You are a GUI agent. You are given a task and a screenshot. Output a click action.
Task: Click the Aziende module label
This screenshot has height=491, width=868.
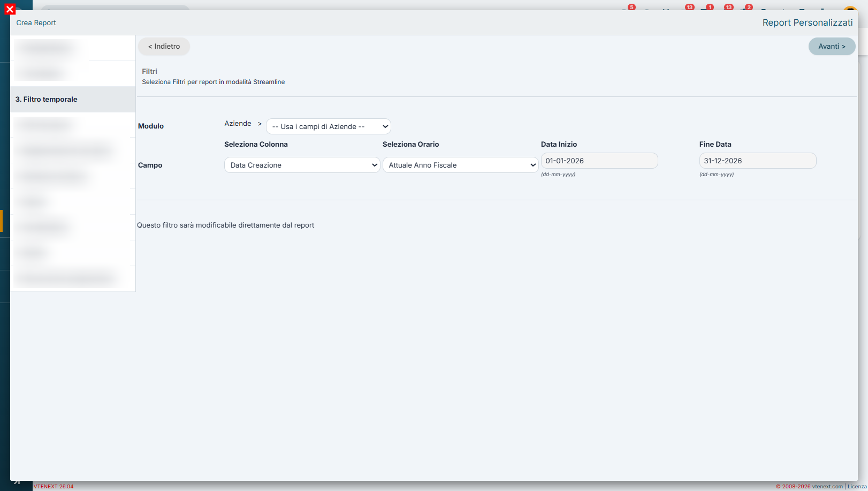[238, 123]
